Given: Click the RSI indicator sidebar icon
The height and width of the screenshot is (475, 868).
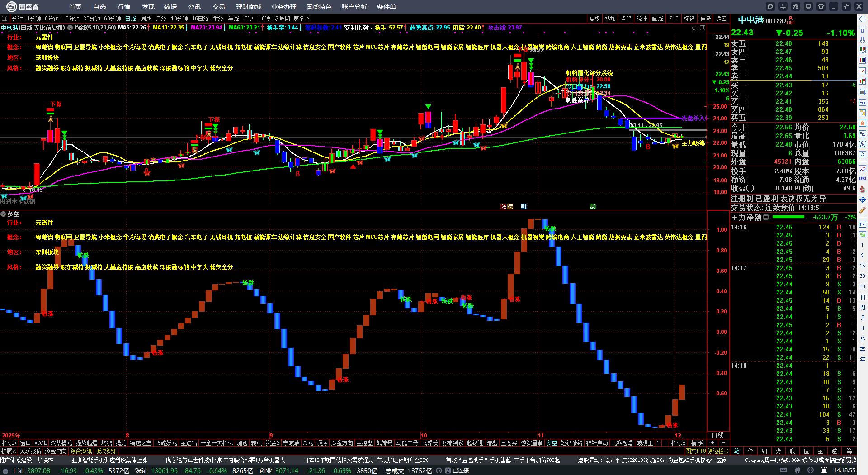Looking at the screenshot, I should 863,179.
